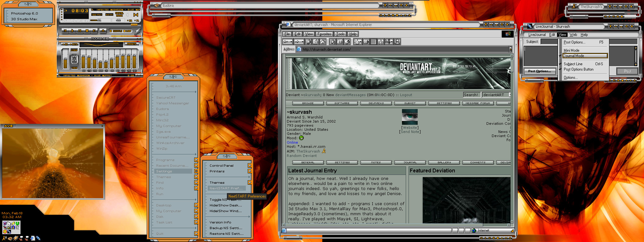Click LiveJournal pencil title icon

tap(530, 26)
